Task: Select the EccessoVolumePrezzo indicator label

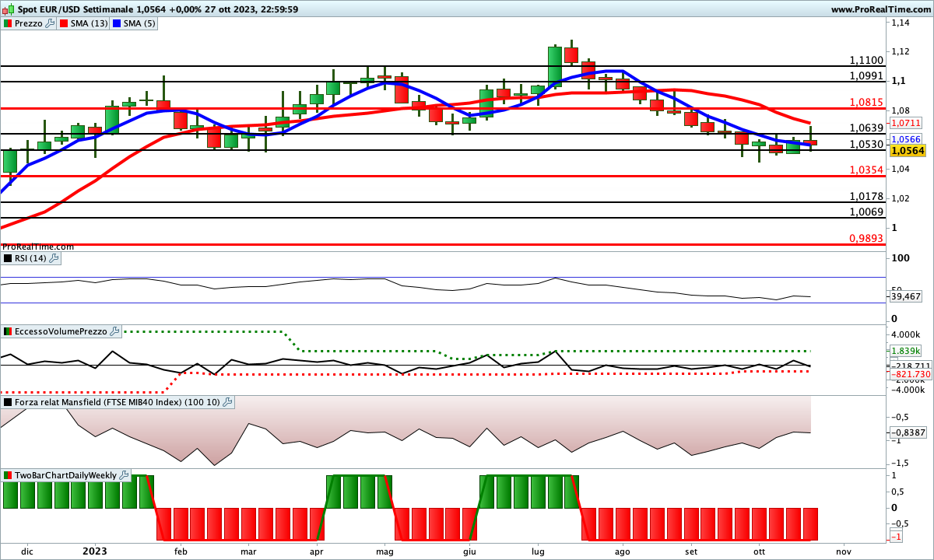Action: coord(61,331)
